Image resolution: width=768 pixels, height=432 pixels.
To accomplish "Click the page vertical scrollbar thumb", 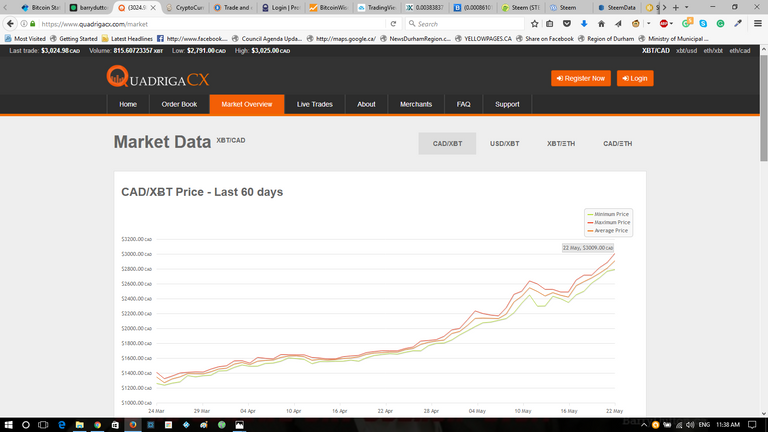I will (764, 108).
